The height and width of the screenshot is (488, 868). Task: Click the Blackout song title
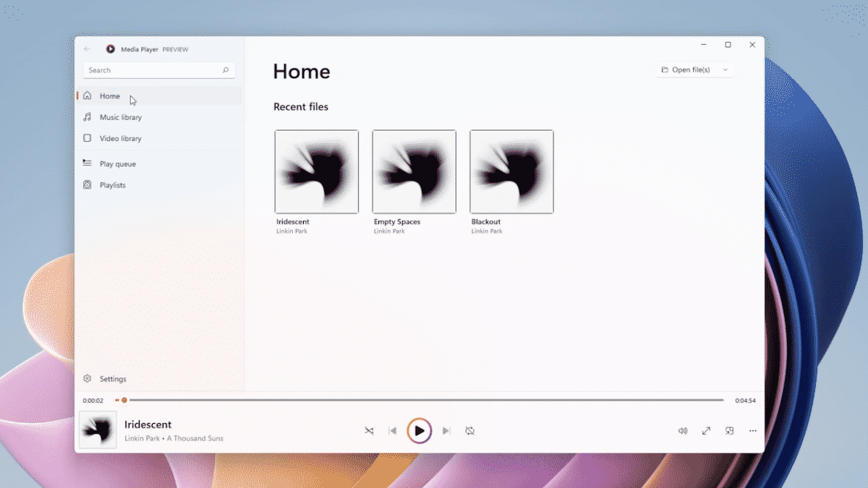pos(486,222)
